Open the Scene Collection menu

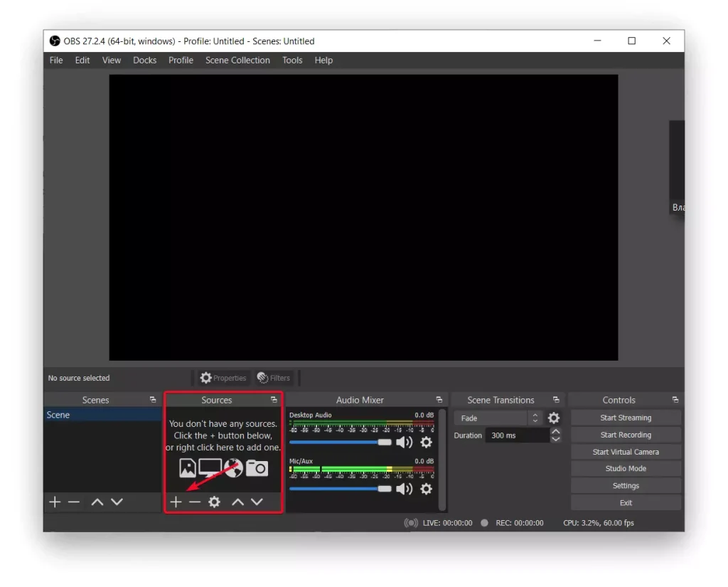click(x=237, y=60)
